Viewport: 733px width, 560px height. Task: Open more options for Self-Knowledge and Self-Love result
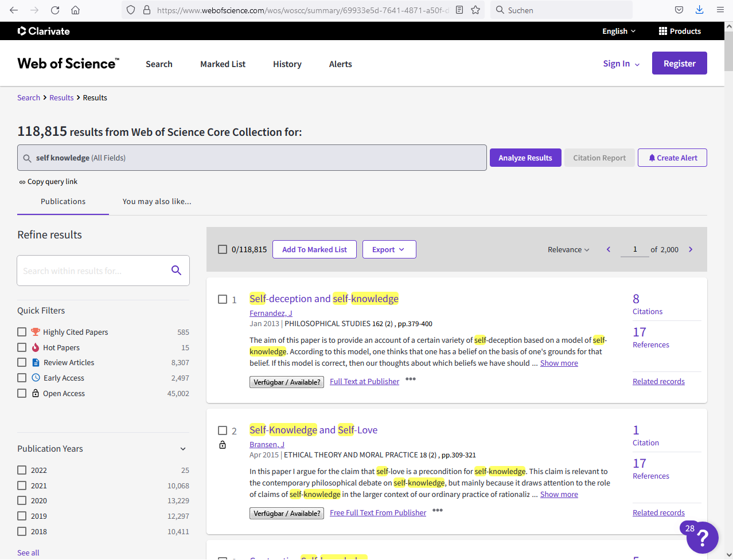click(438, 510)
